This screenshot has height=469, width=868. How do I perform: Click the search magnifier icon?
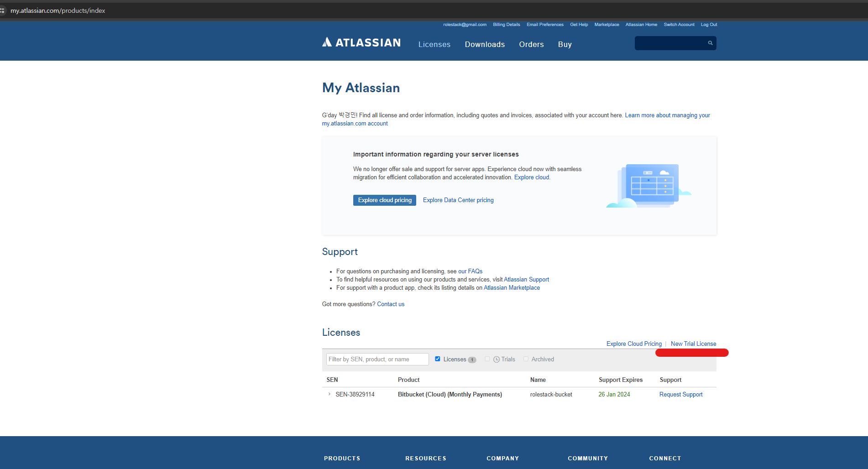click(x=710, y=43)
